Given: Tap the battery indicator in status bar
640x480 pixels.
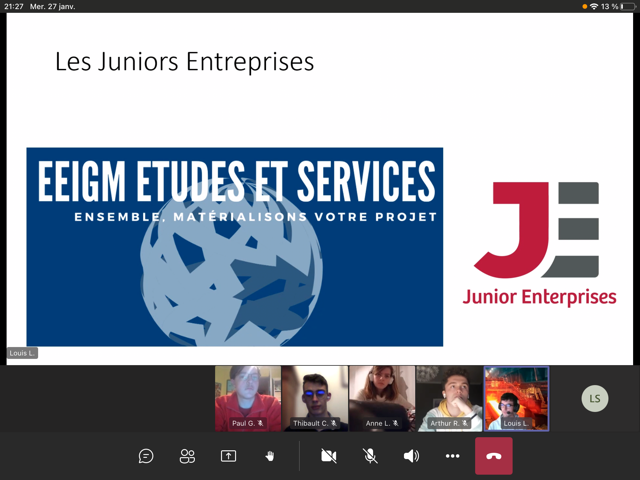Looking at the screenshot, I should point(629,6).
